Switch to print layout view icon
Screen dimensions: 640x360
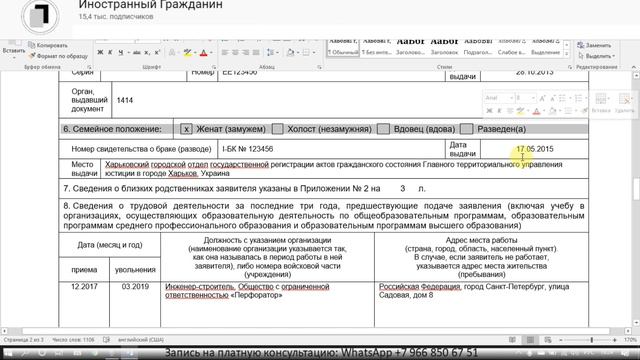point(530,340)
